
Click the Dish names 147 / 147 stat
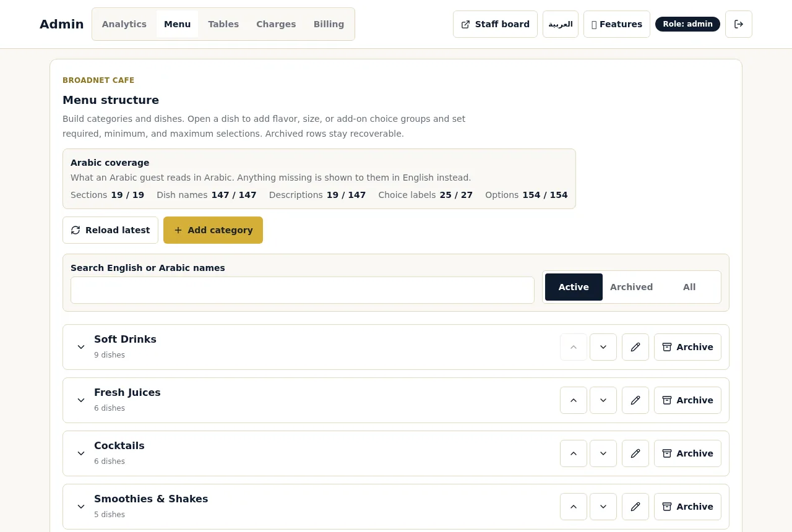pos(207,195)
